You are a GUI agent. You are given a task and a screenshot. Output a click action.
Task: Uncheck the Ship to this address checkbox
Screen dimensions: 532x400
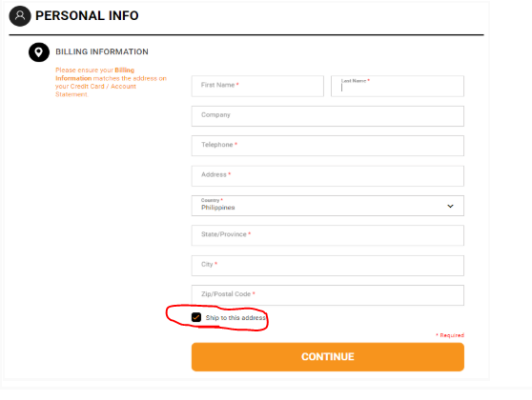pyautogui.click(x=196, y=317)
